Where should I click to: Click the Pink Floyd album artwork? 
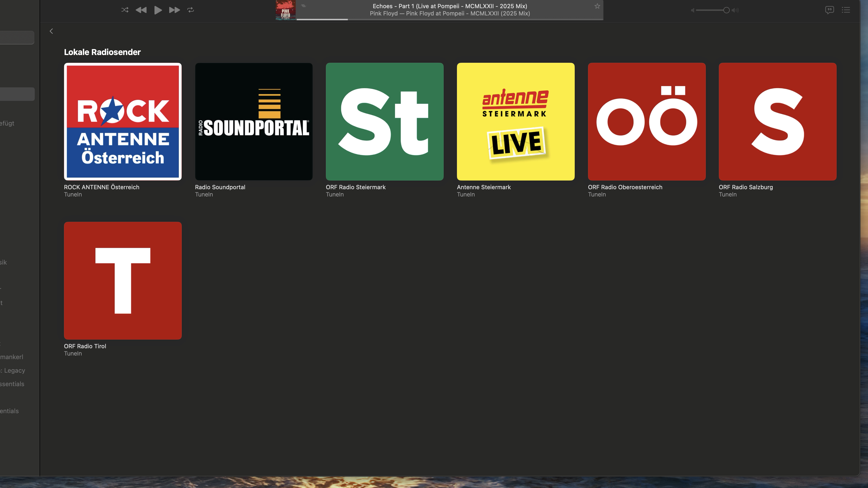coord(285,10)
